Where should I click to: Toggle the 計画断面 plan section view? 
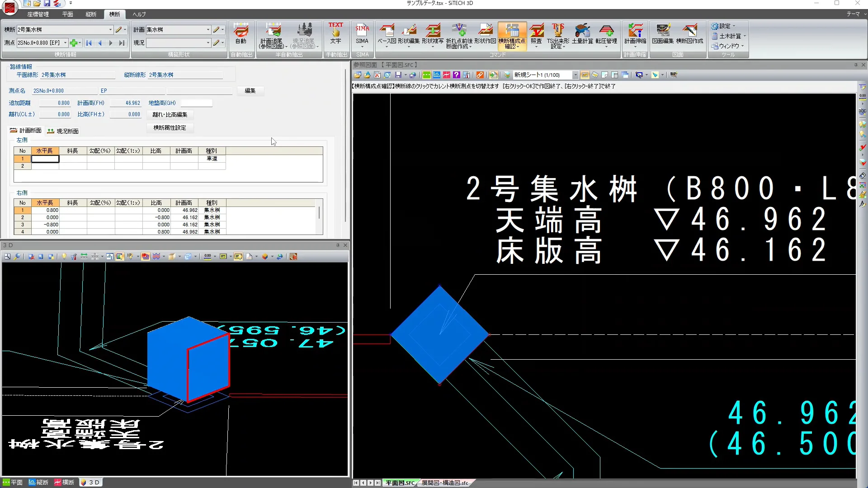point(26,131)
